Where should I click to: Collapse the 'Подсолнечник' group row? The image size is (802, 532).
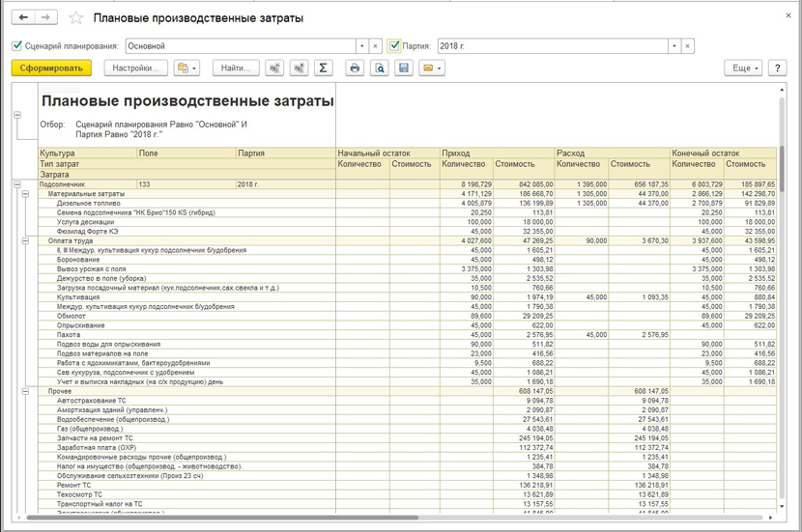[x=17, y=183]
